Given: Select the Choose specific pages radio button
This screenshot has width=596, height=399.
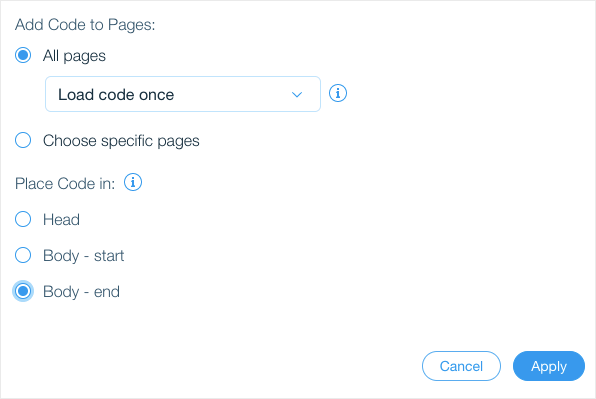Looking at the screenshot, I should pos(23,140).
